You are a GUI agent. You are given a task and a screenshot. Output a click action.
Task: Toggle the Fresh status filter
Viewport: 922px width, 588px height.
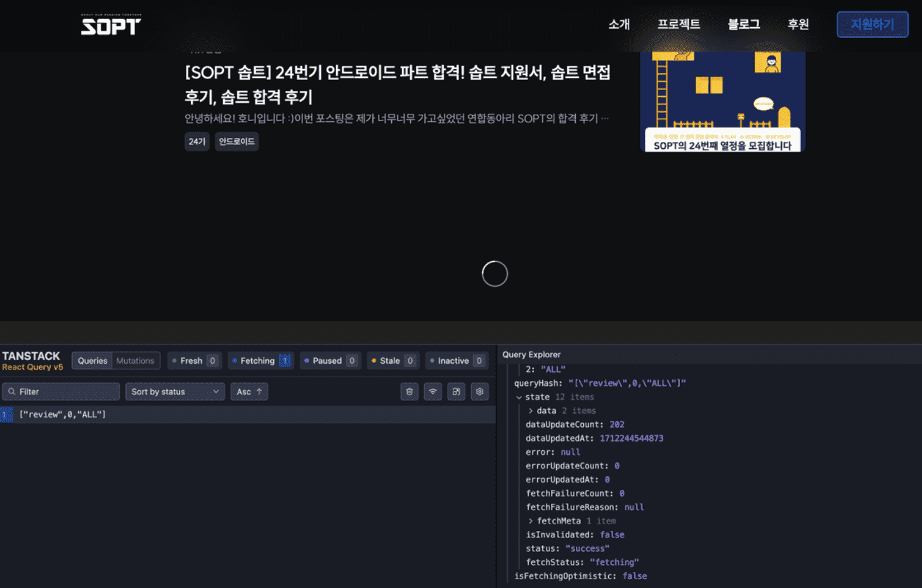click(x=194, y=361)
